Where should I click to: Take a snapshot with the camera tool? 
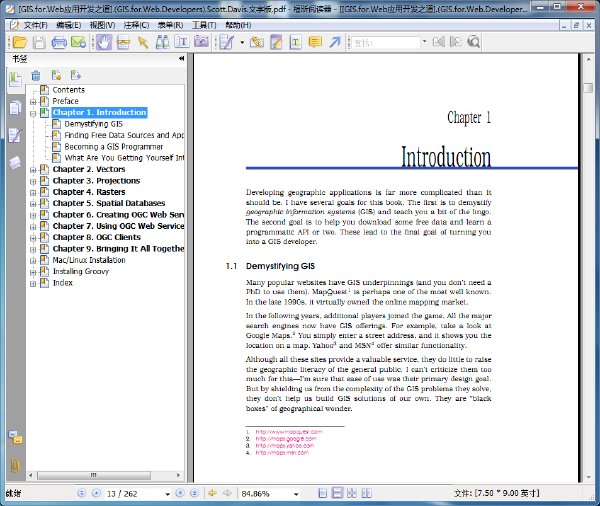pyautogui.click(x=201, y=41)
